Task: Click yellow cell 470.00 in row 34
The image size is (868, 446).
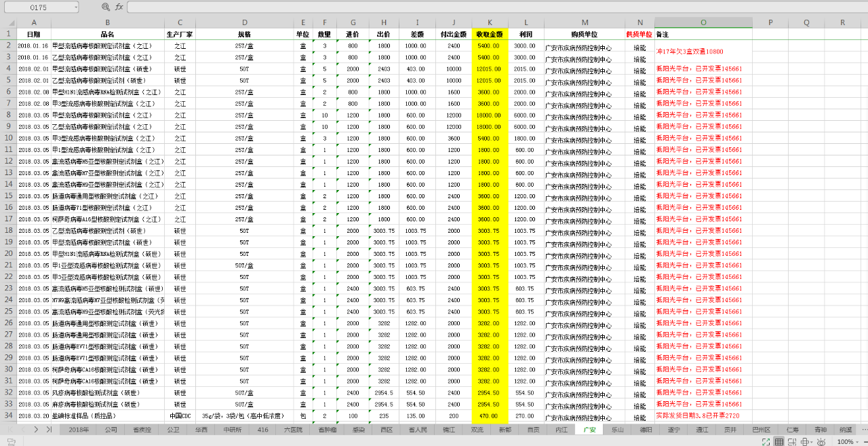Action: pos(490,415)
